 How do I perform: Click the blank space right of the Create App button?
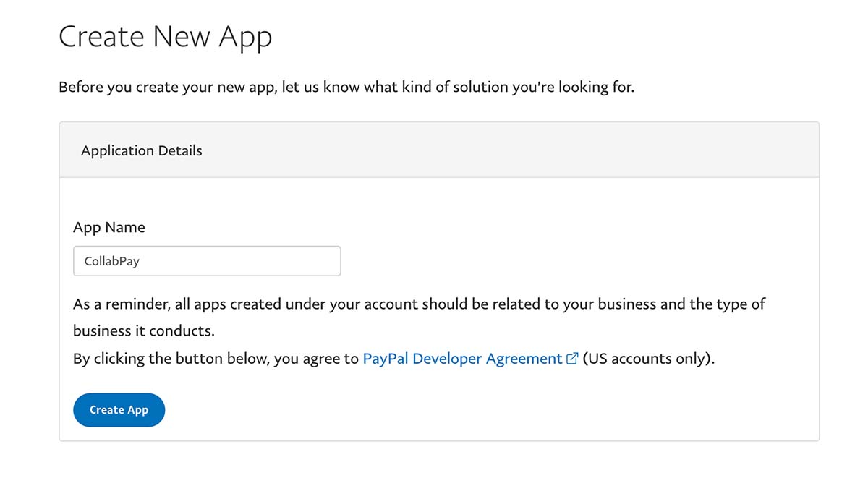[492, 410]
